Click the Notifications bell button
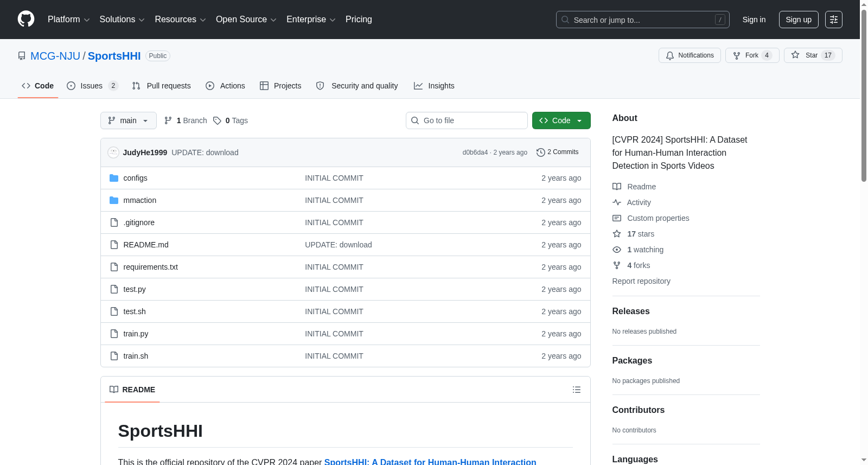Viewport: 868px width, 465px height. 690,55
